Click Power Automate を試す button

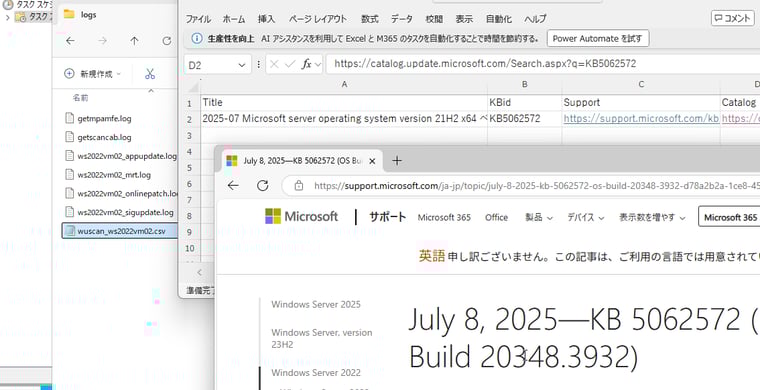pyautogui.click(x=598, y=38)
